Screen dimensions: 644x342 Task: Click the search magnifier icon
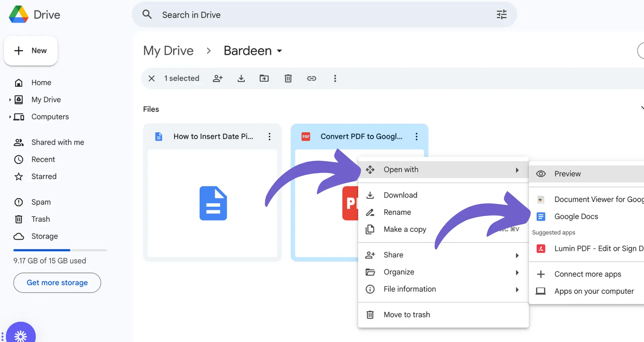pos(147,14)
